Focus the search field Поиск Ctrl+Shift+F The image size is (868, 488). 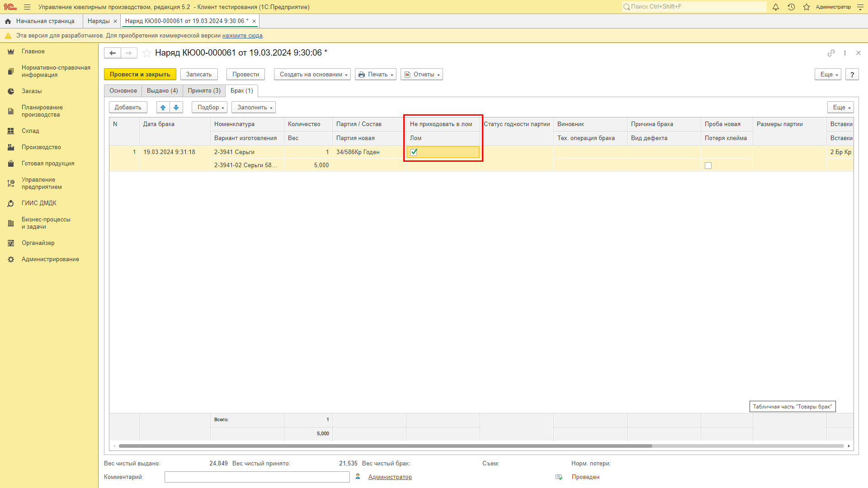pos(694,7)
